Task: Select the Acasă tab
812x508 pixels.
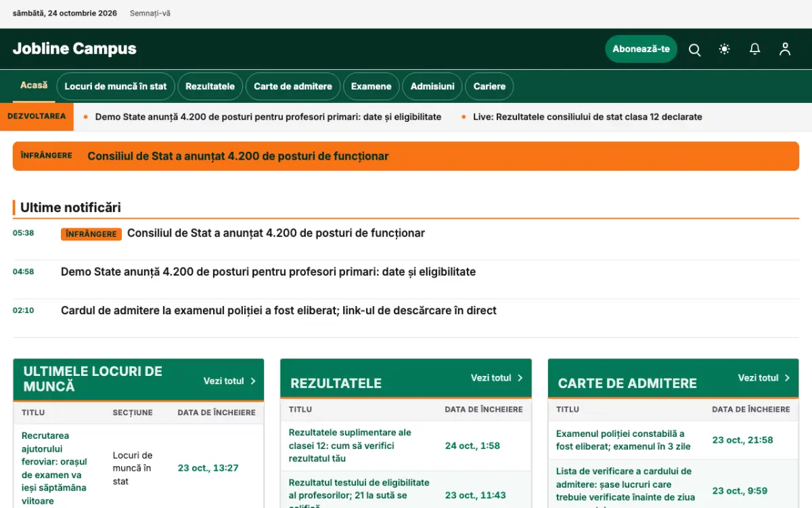Action: click(34, 85)
